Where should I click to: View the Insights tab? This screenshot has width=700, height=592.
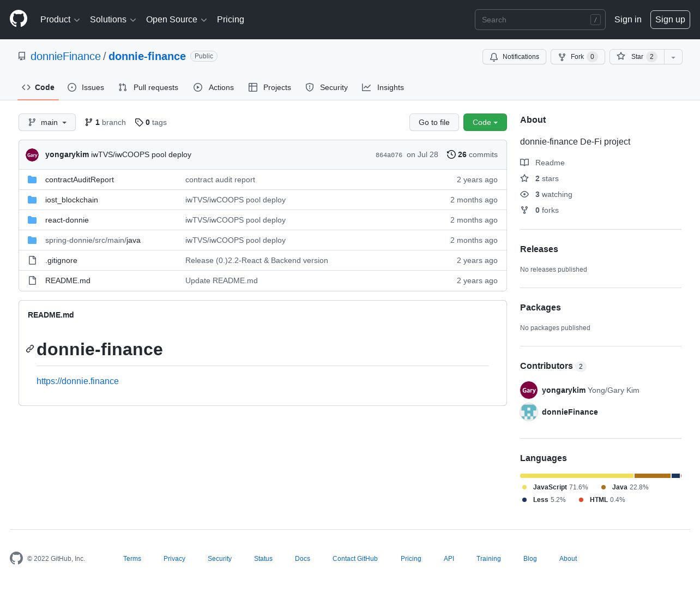point(383,87)
